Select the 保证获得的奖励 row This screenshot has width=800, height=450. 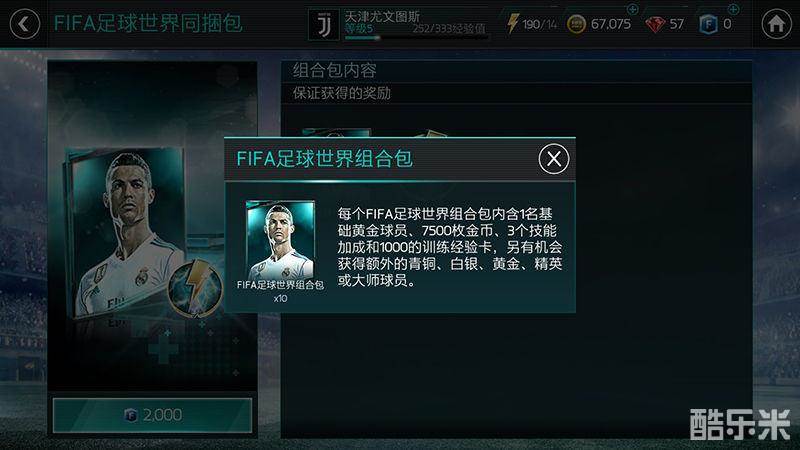pos(516,93)
